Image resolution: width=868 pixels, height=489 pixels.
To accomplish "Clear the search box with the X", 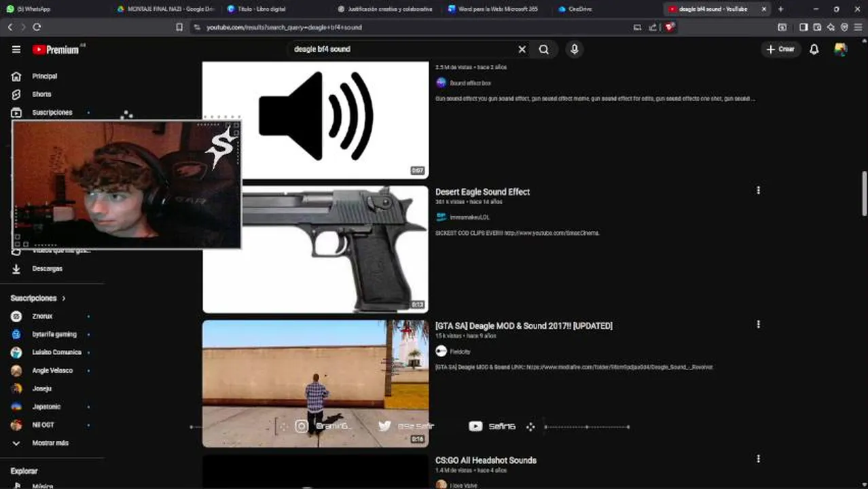I will click(x=522, y=49).
